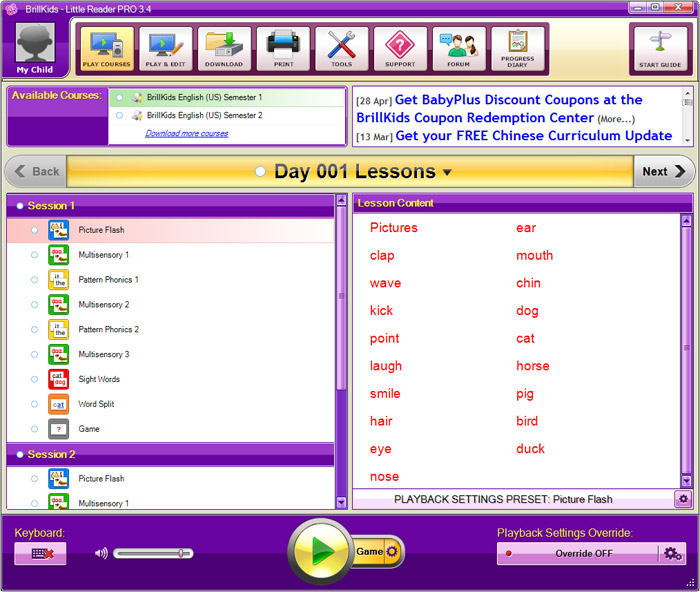
Task: Open Playback Settings Override gears icon
Action: click(x=672, y=554)
